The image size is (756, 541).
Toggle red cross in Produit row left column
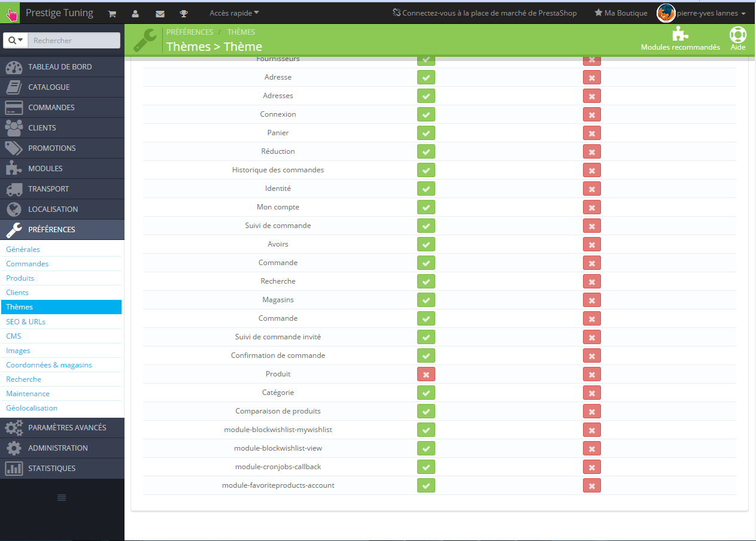[x=426, y=374]
